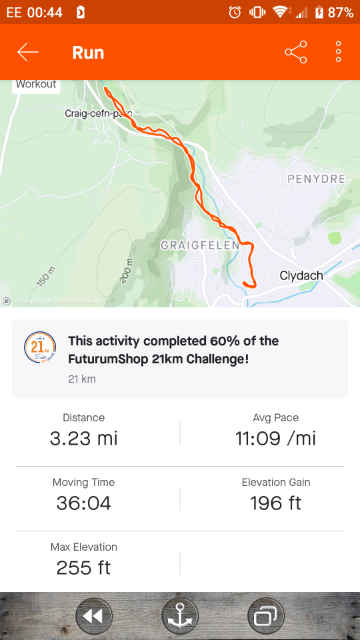The height and width of the screenshot is (640, 360).
Task: Open the FuturumShop 21km Challenge card
Action: [180, 358]
